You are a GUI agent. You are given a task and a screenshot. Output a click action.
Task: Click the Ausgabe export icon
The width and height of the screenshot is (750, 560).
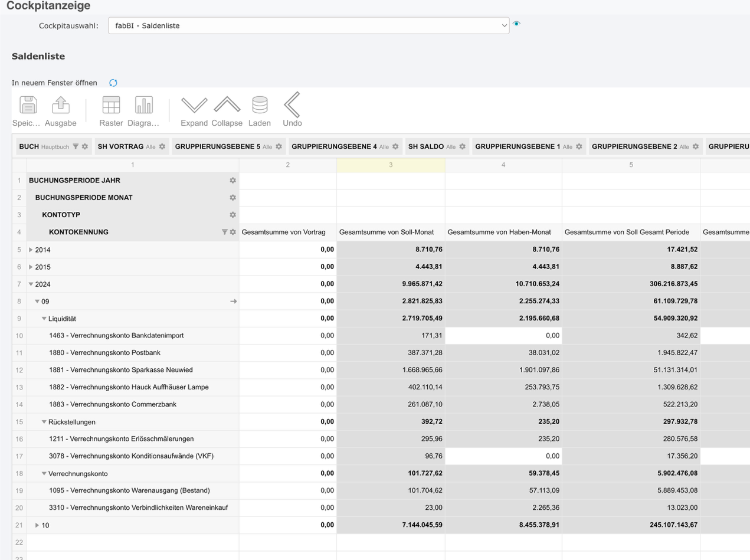pyautogui.click(x=61, y=105)
